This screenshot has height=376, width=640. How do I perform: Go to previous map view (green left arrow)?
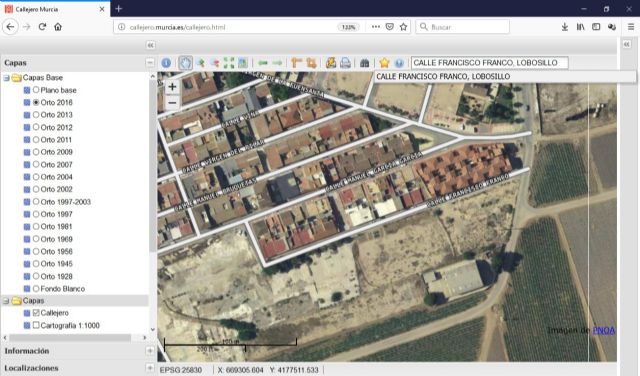263,63
